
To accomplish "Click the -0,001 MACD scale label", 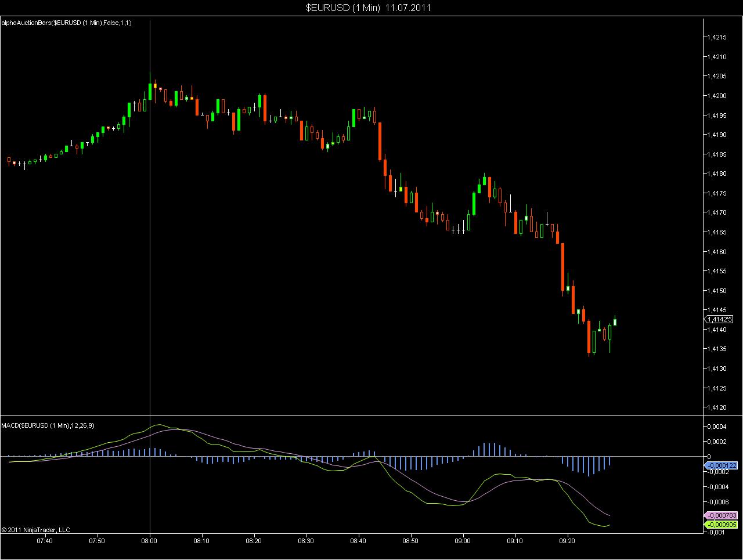I will [717, 532].
